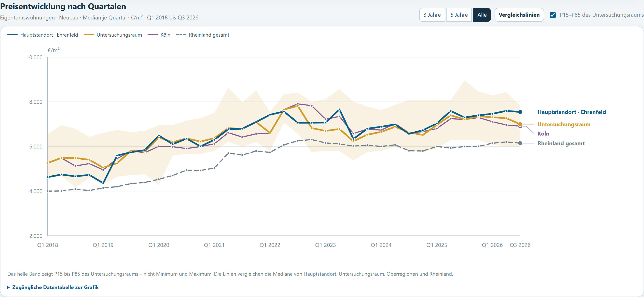Click the Q1 2020 axis label
The image size is (644, 297).
pyautogui.click(x=159, y=245)
